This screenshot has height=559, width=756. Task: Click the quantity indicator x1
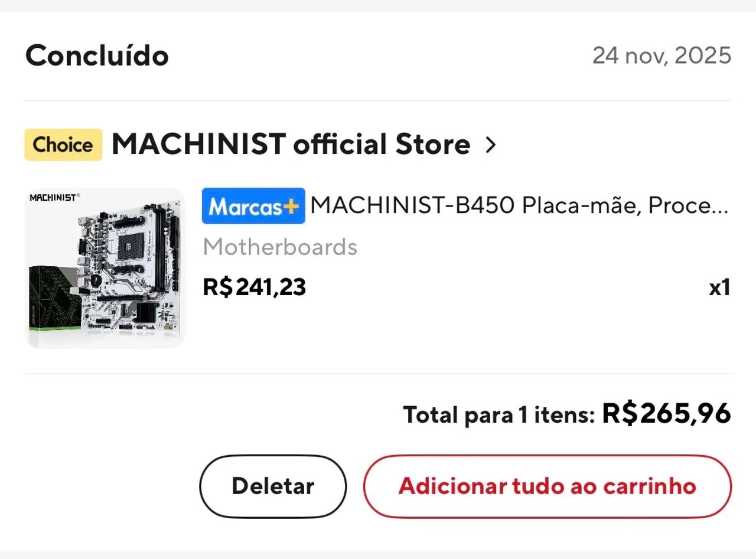tap(719, 287)
